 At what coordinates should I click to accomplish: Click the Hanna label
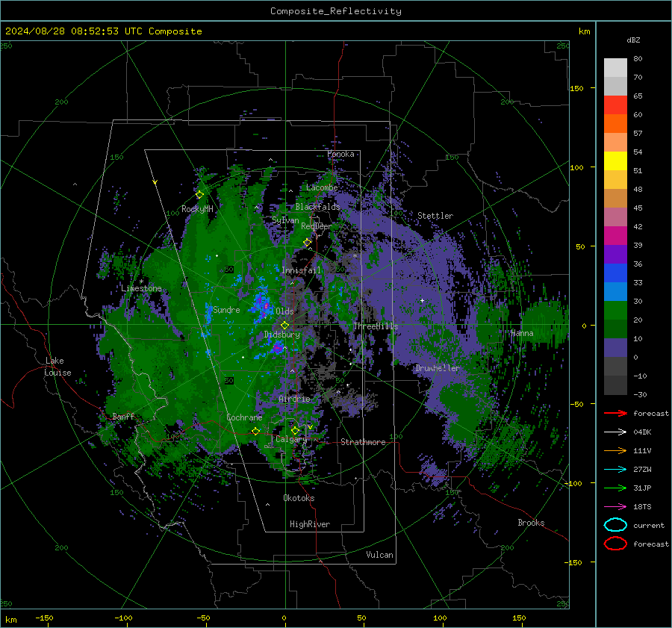(522, 333)
